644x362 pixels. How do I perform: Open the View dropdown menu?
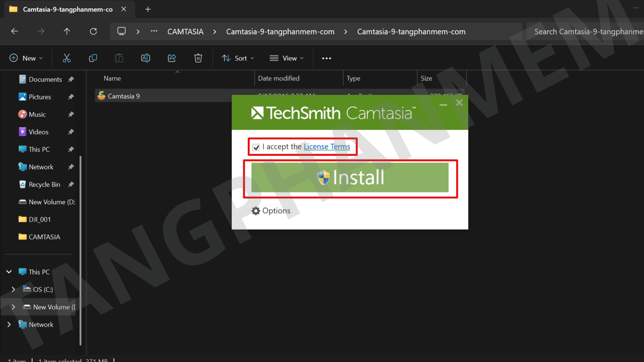287,58
